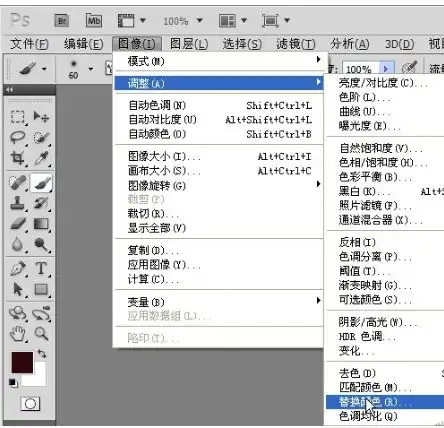Screen dimensions: 444x428
Task: Select the 3D Camera Rotate tool
Action: pos(41,313)
